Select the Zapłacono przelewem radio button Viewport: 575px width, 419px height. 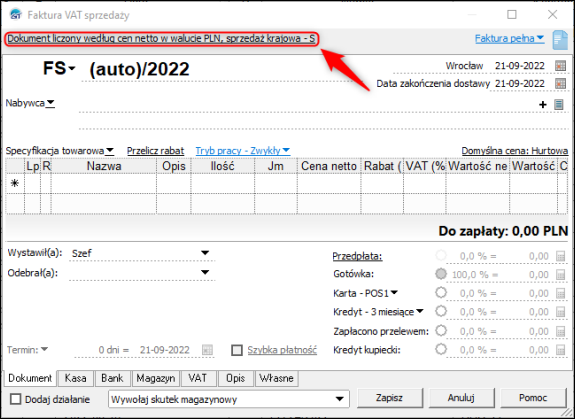coord(441,330)
